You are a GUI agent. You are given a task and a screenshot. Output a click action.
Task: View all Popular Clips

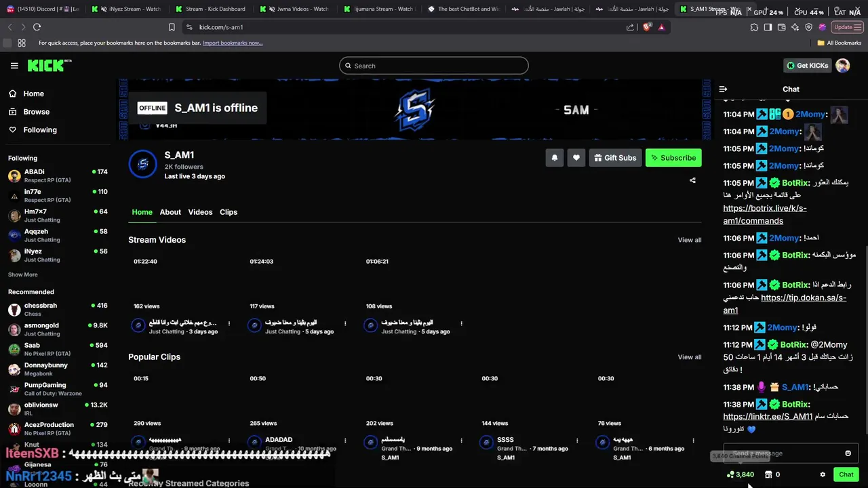[x=690, y=357]
